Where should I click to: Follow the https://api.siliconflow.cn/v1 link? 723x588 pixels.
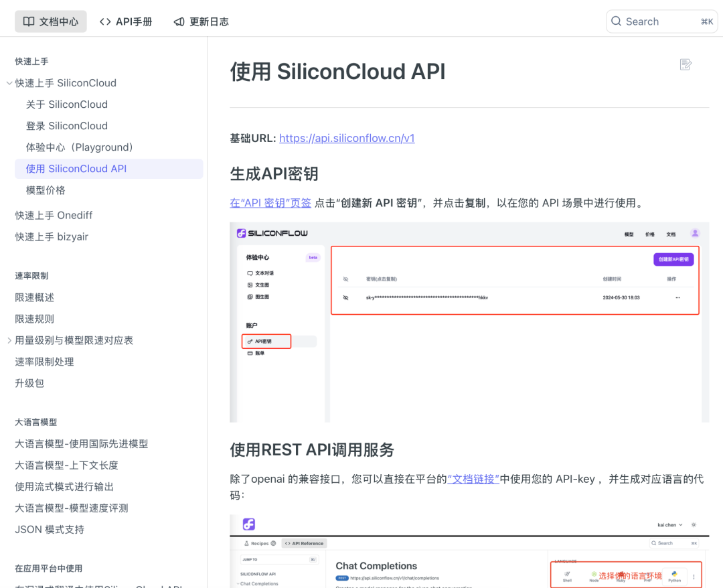[347, 138]
